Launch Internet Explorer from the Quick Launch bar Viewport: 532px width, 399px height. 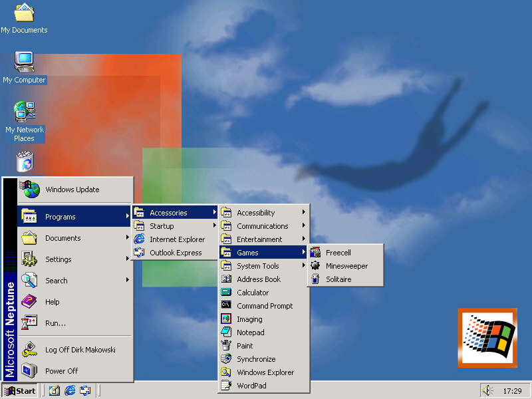point(69,390)
